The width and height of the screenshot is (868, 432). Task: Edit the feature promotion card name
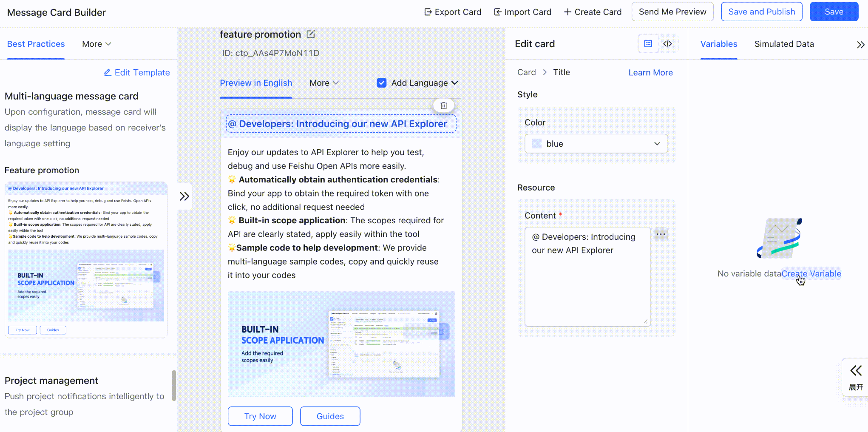pyautogui.click(x=311, y=34)
